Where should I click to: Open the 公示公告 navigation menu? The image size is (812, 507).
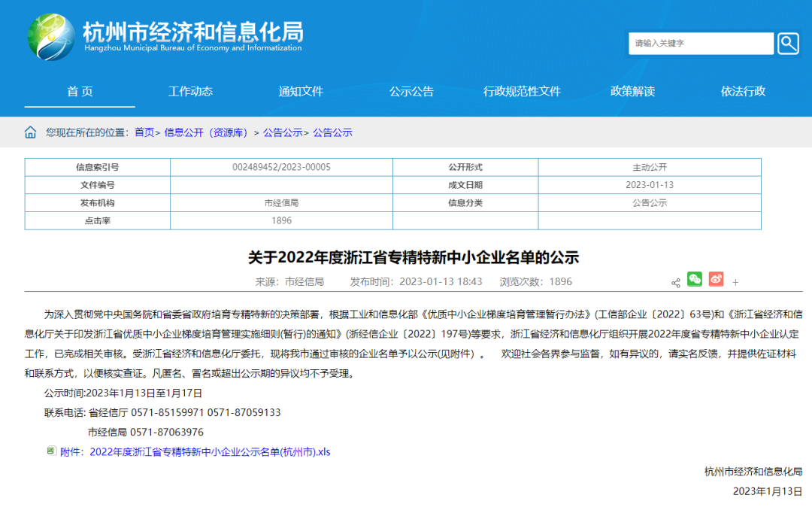(411, 91)
